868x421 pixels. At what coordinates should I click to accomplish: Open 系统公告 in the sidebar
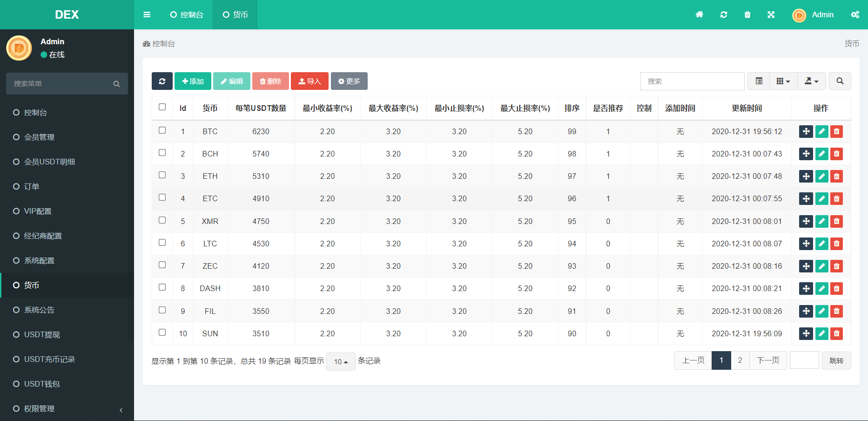pos(67,310)
